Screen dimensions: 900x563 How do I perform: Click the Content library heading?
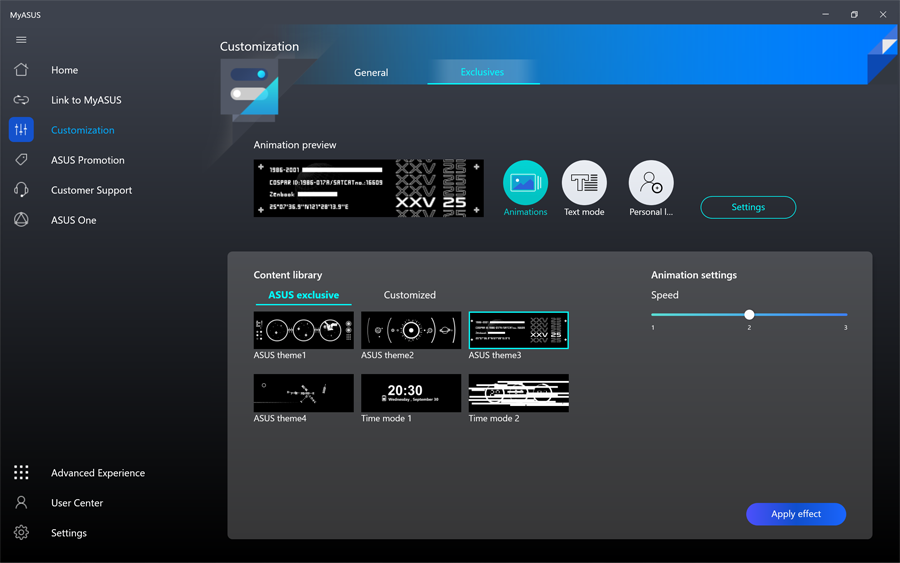tap(288, 275)
